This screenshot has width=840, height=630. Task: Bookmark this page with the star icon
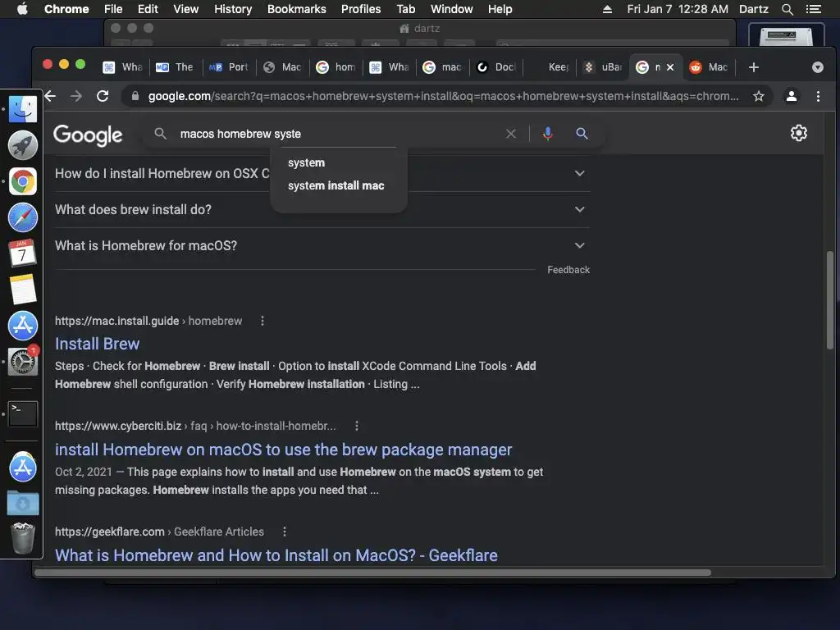pos(759,96)
